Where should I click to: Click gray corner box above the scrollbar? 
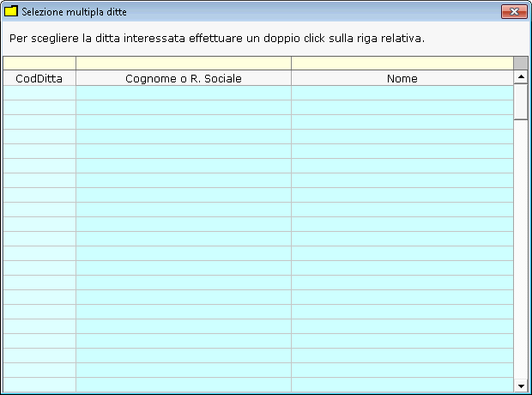[x=520, y=63]
